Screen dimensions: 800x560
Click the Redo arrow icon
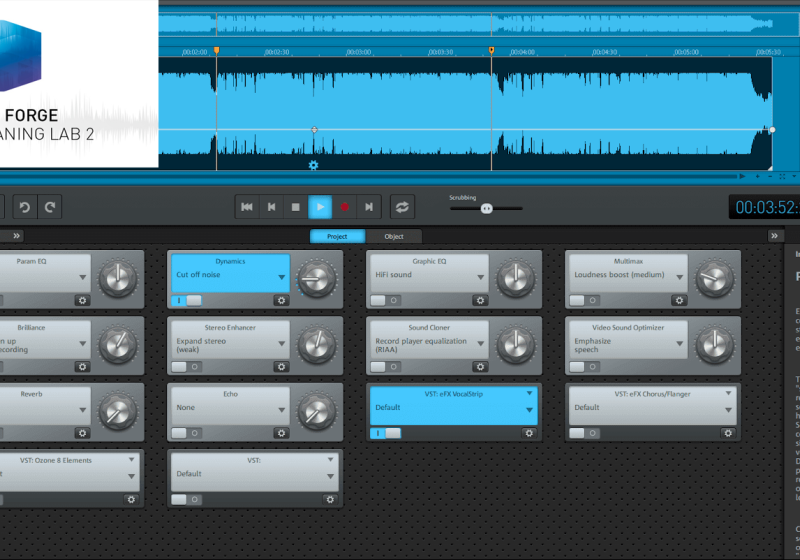(49, 207)
